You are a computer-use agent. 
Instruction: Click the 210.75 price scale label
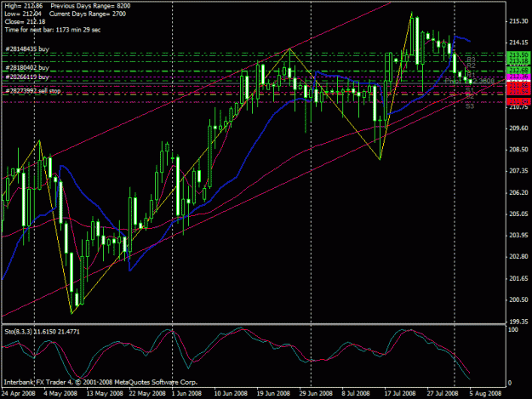(518, 107)
